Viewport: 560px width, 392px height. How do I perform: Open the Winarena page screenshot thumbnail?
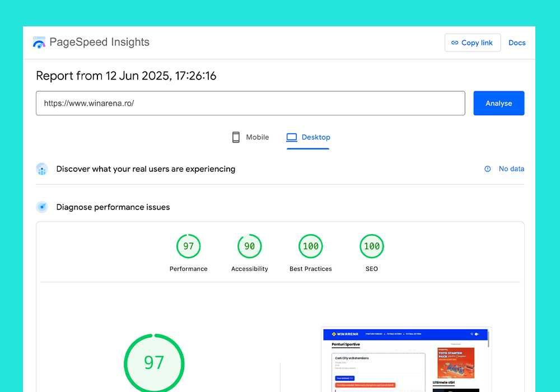(407, 360)
